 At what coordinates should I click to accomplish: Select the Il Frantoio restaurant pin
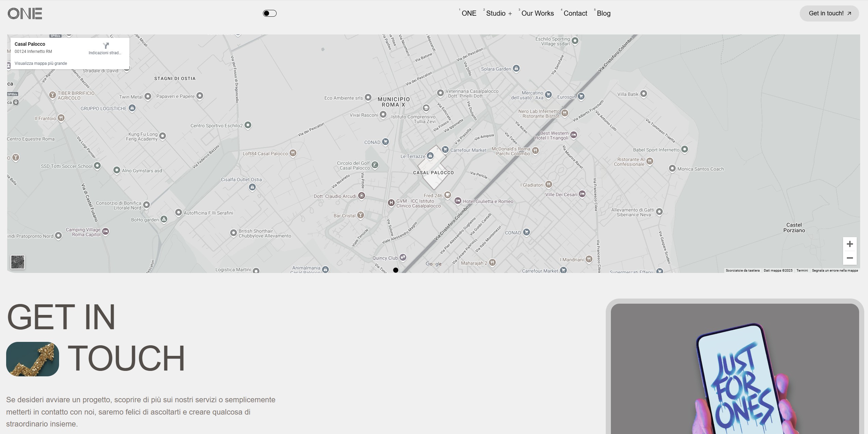(61, 118)
